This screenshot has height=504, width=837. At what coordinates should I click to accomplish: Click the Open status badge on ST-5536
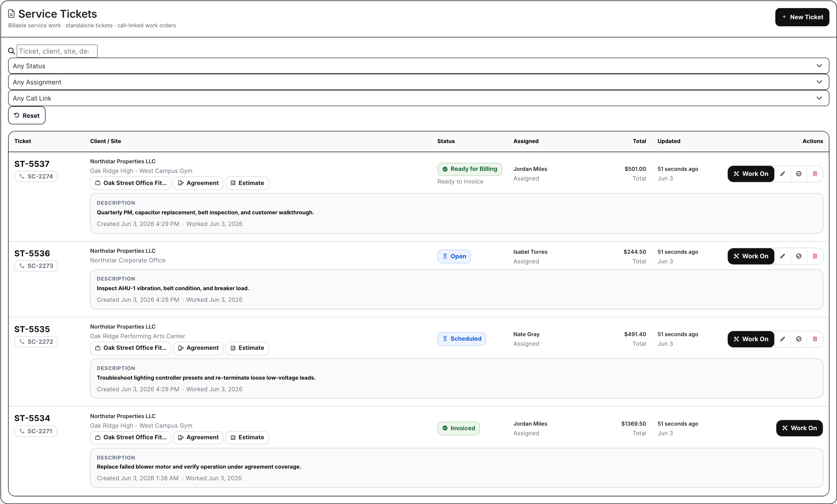pos(454,256)
